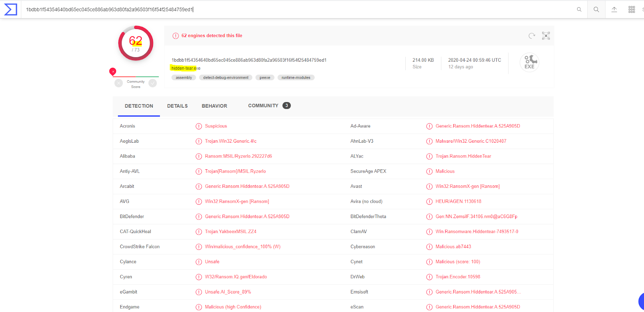Click the warning icon in ALYac row
The image size is (644, 312).
point(429,156)
